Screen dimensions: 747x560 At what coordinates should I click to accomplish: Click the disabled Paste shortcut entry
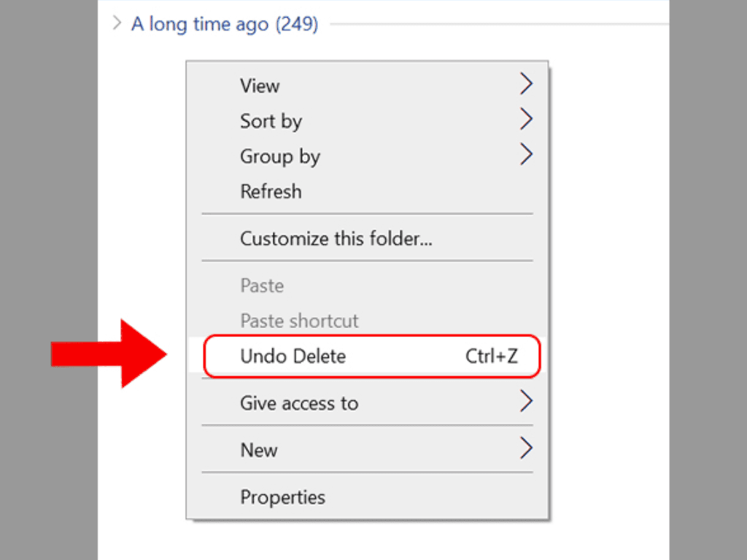click(x=299, y=321)
